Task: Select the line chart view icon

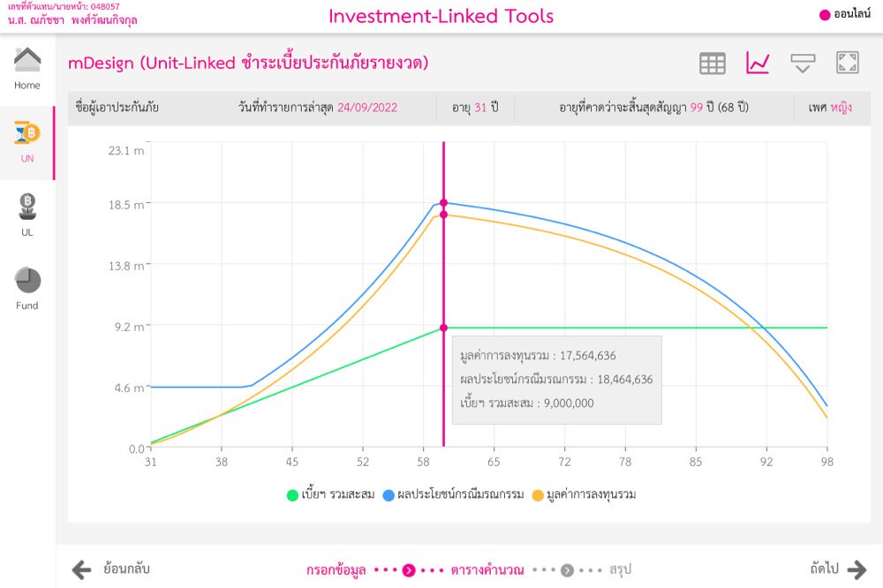Action: pyautogui.click(x=758, y=63)
